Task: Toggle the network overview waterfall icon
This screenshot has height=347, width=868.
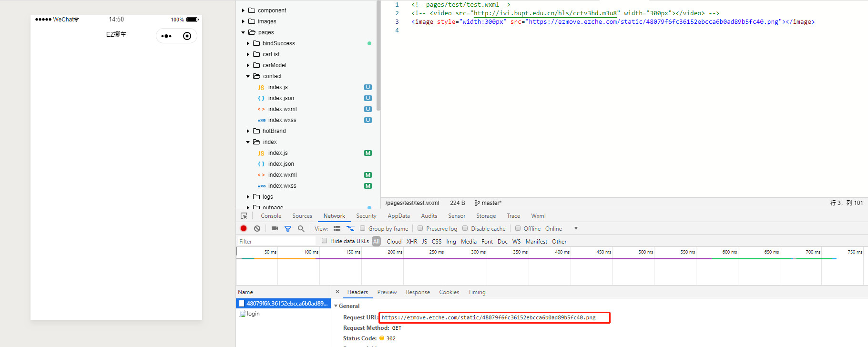Action: point(350,229)
